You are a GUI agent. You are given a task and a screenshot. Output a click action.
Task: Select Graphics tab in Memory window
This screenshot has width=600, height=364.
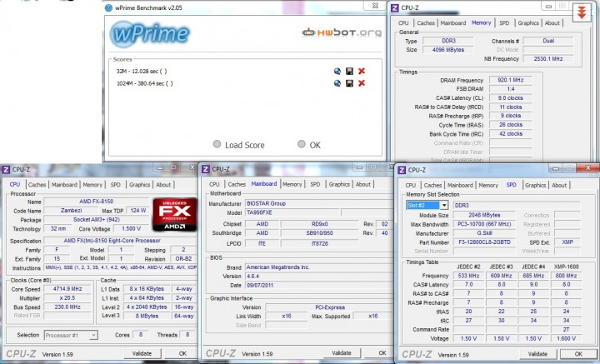[x=528, y=23]
